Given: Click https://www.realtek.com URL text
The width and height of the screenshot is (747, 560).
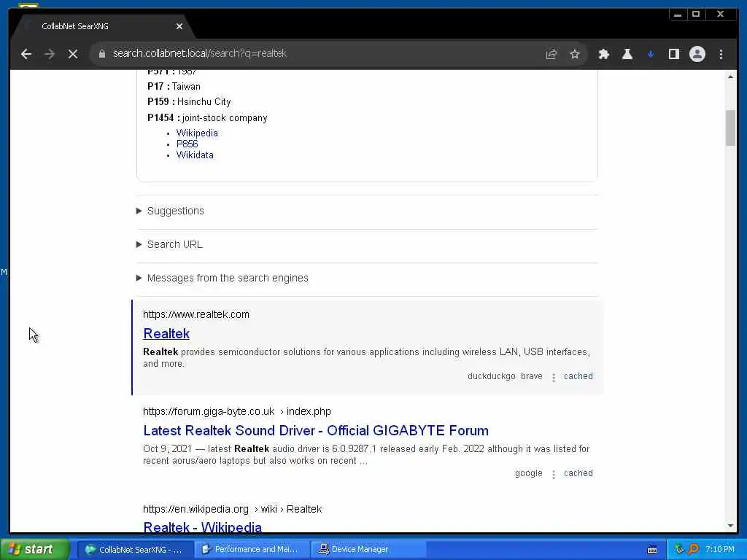Looking at the screenshot, I should [x=196, y=314].
